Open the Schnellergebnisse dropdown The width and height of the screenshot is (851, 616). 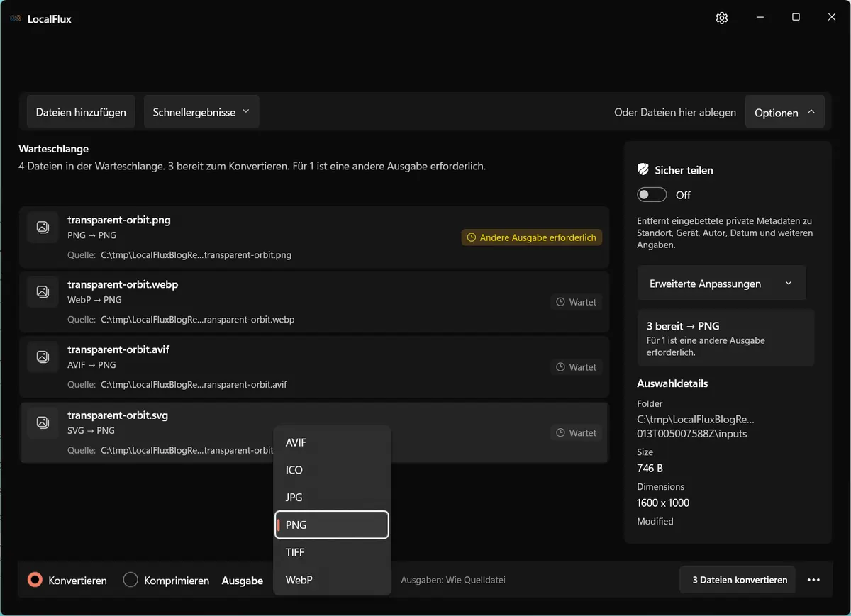click(201, 112)
